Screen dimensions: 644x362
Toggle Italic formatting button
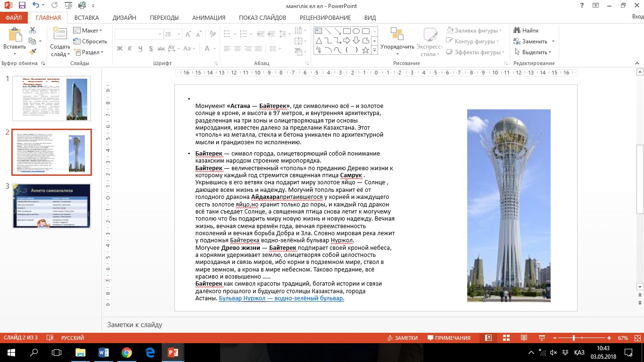pyautogui.click(x=130, y=49)
